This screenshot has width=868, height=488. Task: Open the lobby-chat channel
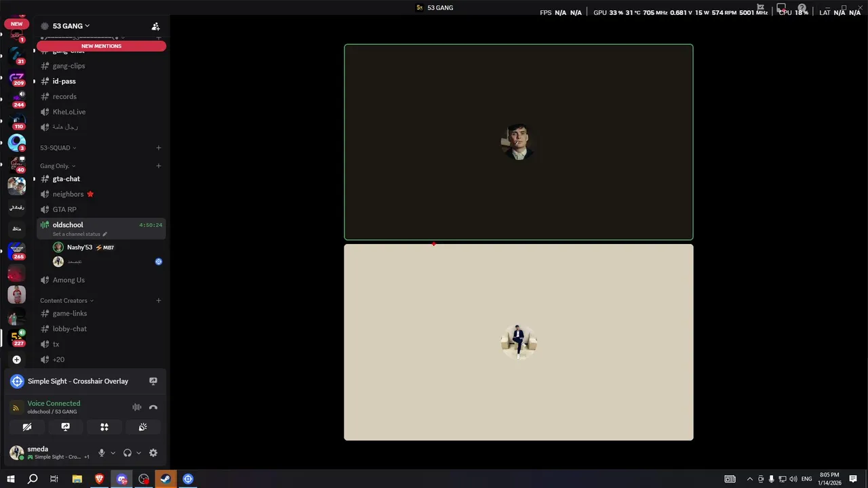(101, 329)
